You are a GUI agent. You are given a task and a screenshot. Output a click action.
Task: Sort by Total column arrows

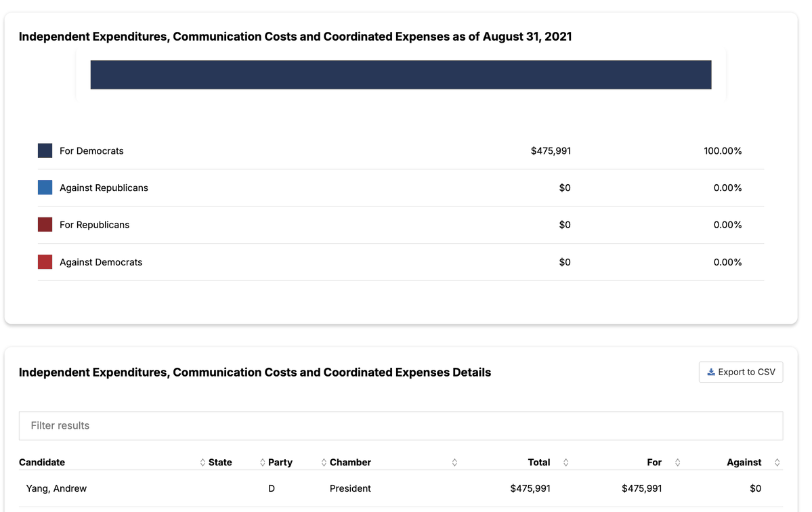click(x=565, y=463)
